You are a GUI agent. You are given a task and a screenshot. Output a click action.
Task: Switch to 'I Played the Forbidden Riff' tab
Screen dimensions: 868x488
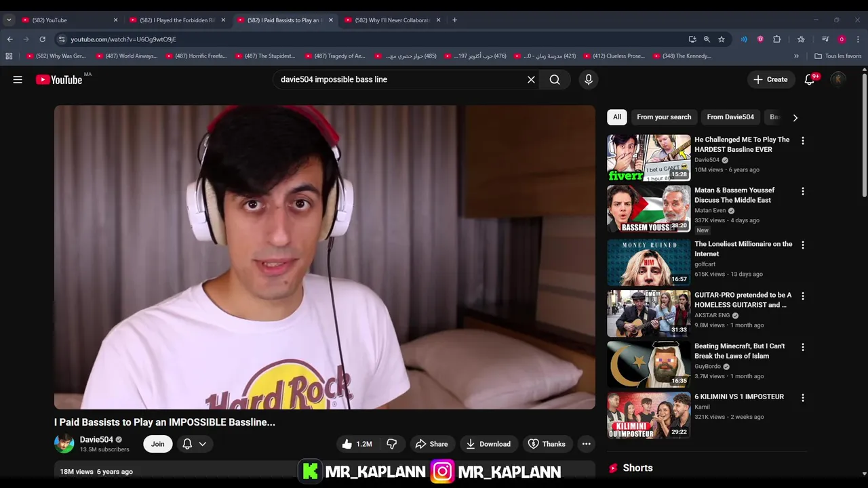[177, 20]
